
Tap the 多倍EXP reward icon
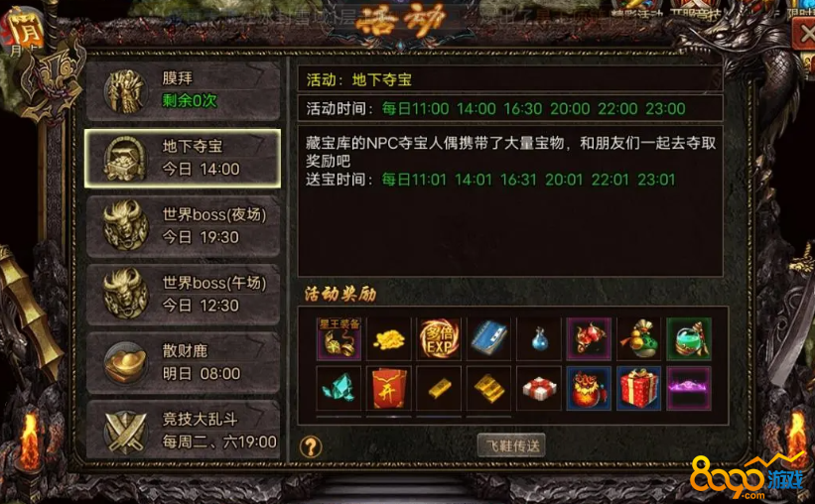click(x=439, y=338)
